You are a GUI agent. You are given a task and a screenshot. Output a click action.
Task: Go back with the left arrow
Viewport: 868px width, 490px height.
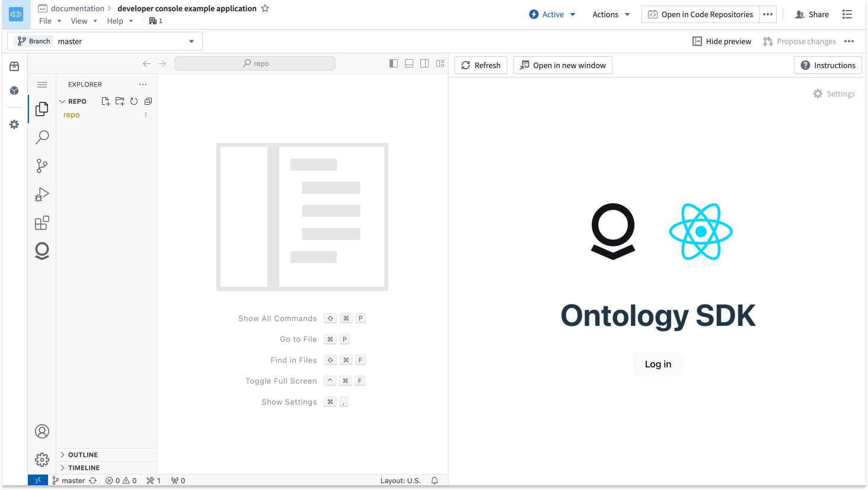(146, 63)
